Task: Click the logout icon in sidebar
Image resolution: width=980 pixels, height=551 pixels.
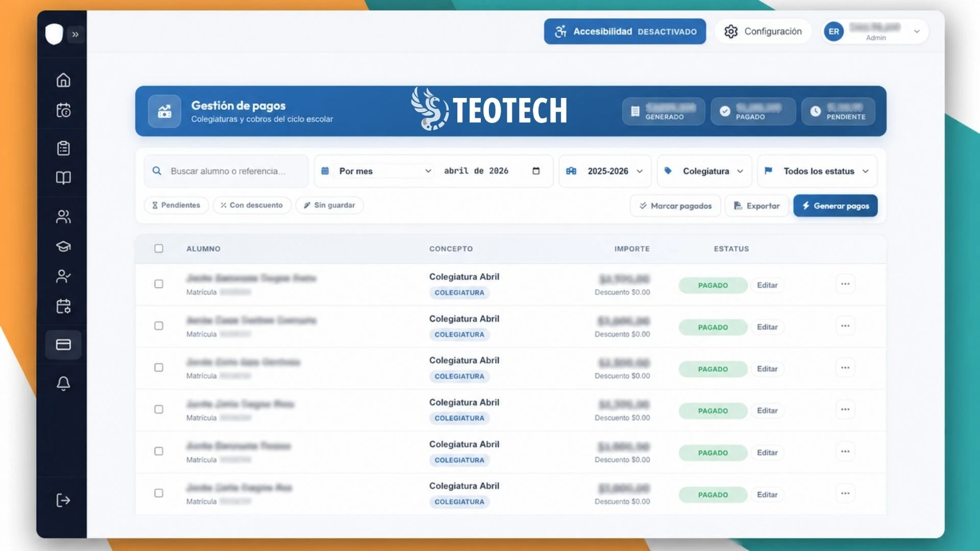Action: pyautogui.click(x=63, y=500)
